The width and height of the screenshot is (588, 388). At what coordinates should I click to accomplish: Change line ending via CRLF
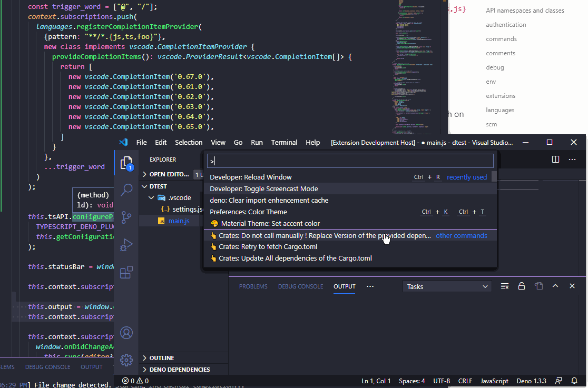[465, 381]
